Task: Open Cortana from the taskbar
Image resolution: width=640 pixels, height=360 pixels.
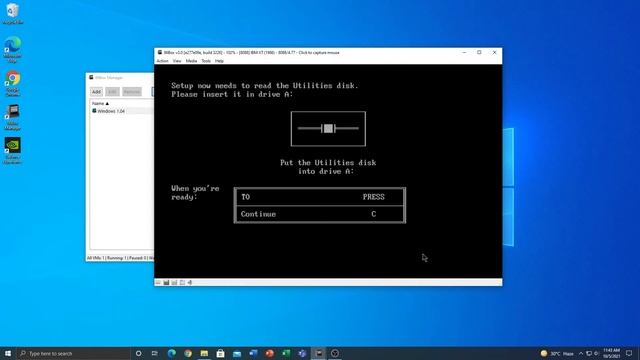Action: coord(138,353)
